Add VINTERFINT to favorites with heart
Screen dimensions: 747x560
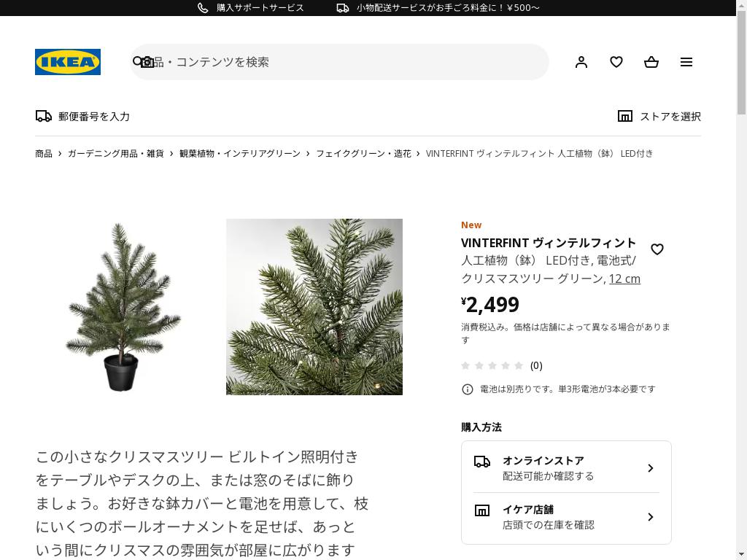coord(657,249)
